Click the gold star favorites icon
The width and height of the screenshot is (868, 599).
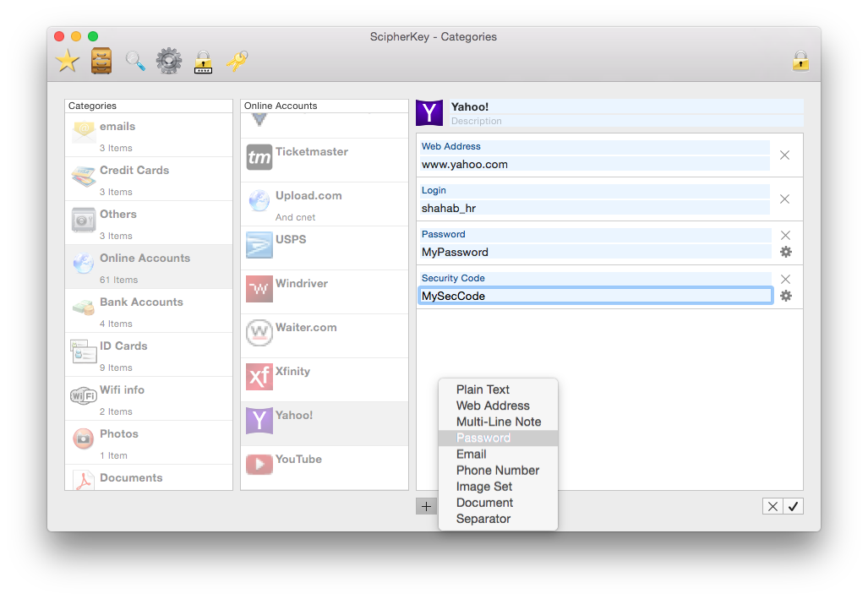coord(68,61)
